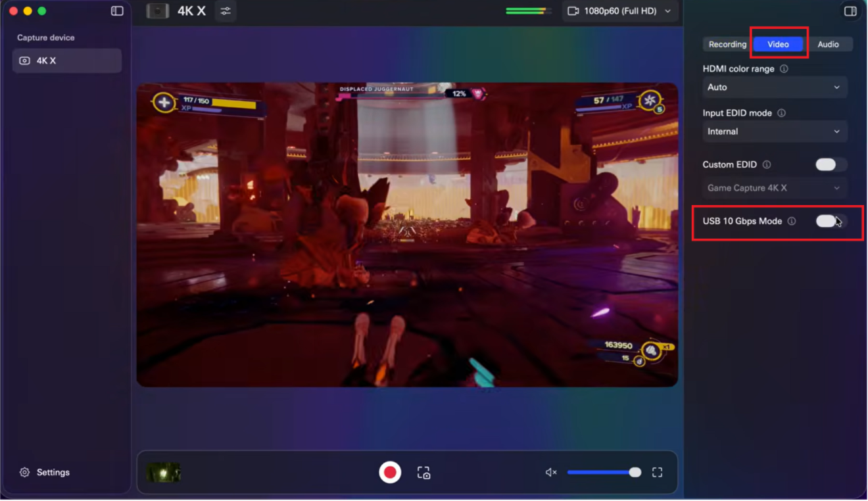Enter fullscreen preview mode
Screen dimensions: 868x501
[x=657, y=473]
